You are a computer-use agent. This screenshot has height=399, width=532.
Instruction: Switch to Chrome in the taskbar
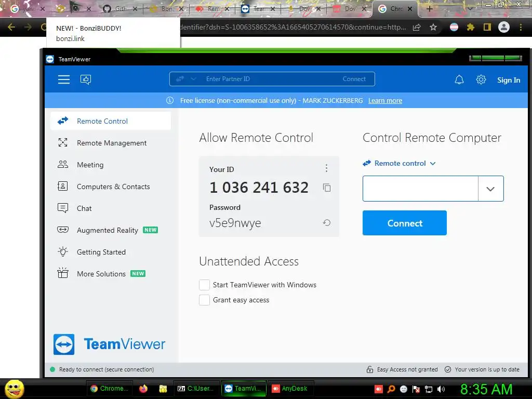110,389
